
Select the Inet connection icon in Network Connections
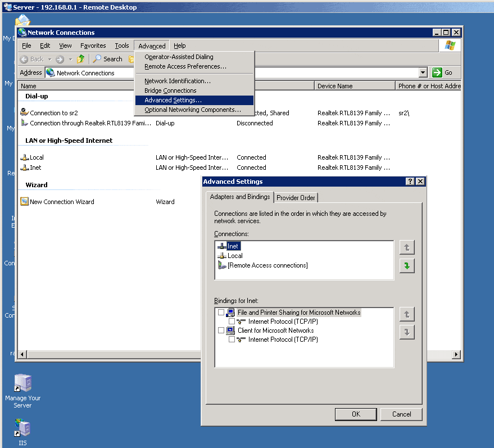click(25, 168)
